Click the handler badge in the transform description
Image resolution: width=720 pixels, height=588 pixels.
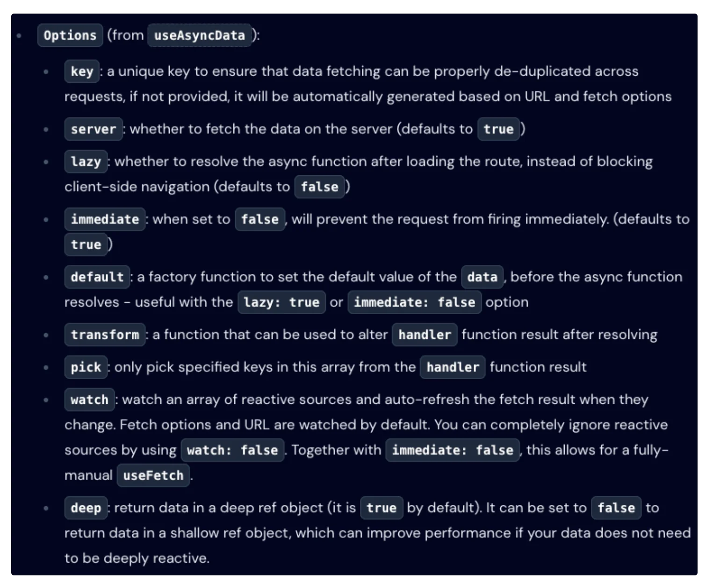425,335
